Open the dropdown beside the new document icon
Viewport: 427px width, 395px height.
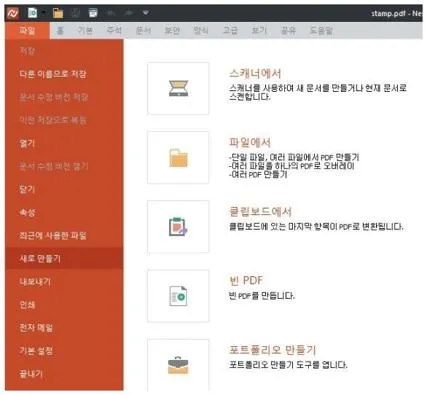click(43, 13)
